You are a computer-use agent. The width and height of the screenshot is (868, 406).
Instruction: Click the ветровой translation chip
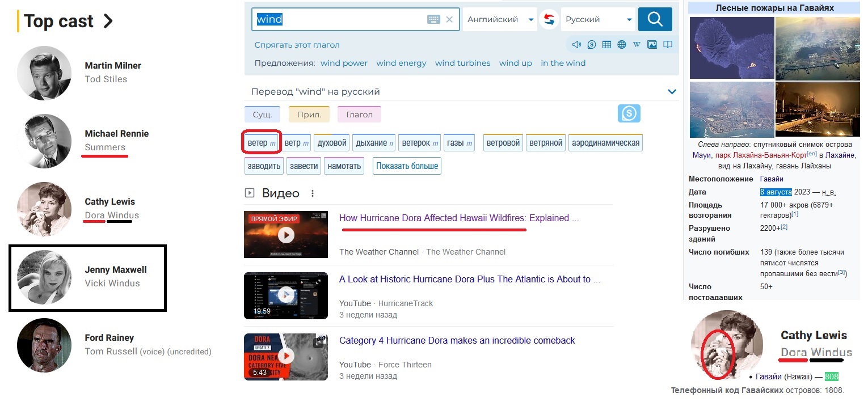click(503, 143)
